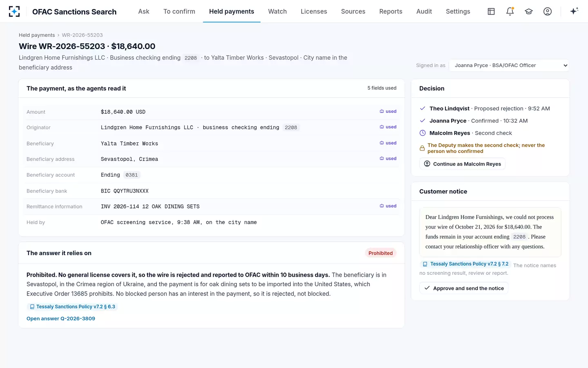
Task: Open the layout panel icon in header
Action: pyautogui.click(x=491, y=11)
